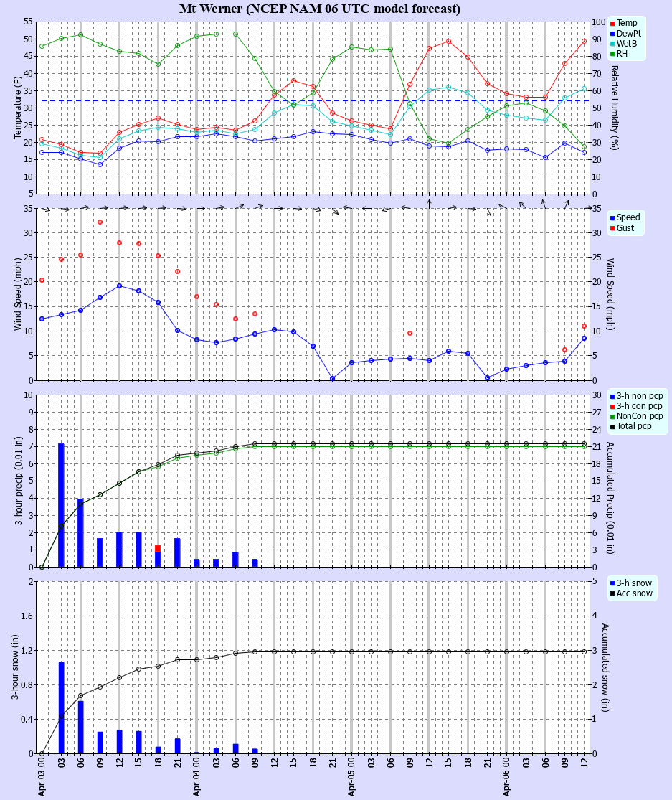Click the DewPt legend marker
Image resolution: width=672 pixels, height=800 pixels.
pos(611,33)
